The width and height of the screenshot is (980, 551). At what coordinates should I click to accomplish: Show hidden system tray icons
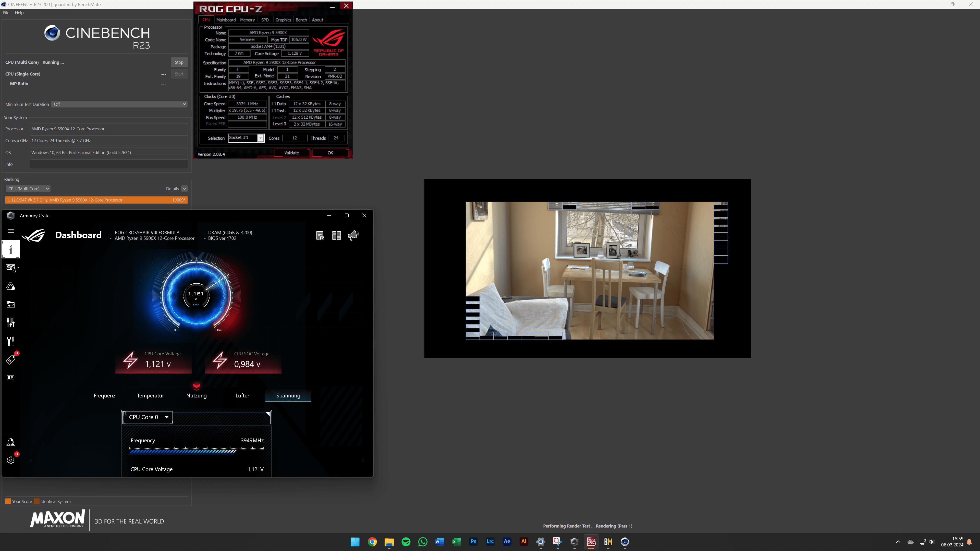pyautogui.click(x=898, y=542)
